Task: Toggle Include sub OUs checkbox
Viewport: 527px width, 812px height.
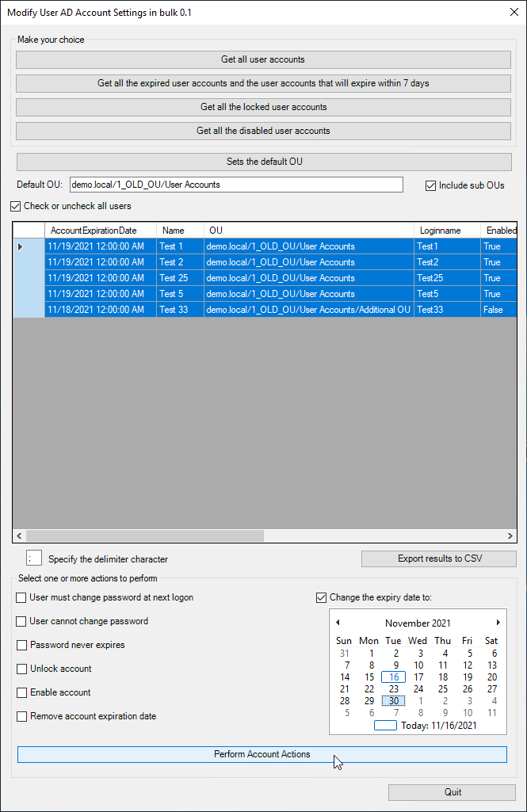Action: [431, 185]
